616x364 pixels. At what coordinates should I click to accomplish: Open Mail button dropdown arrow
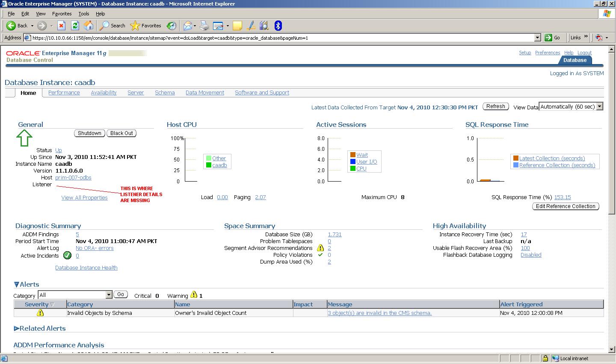click(195, 26)
